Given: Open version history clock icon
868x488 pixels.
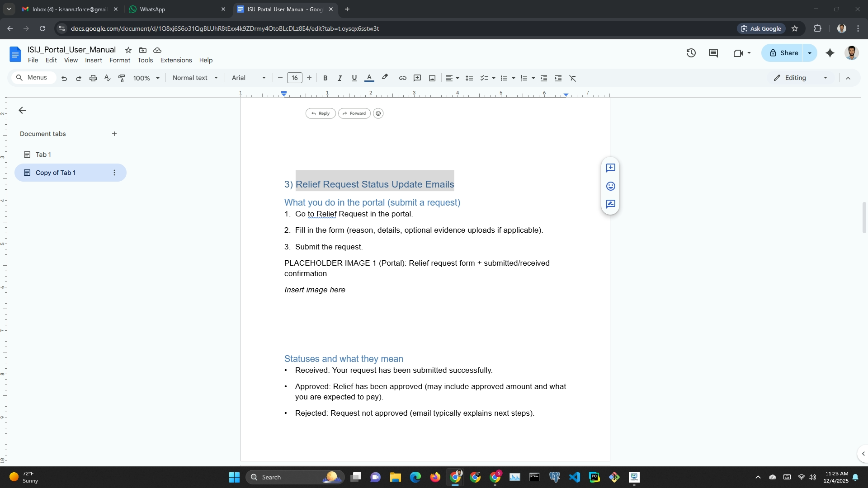Looking at the screenshot, I should coord(691,53).
